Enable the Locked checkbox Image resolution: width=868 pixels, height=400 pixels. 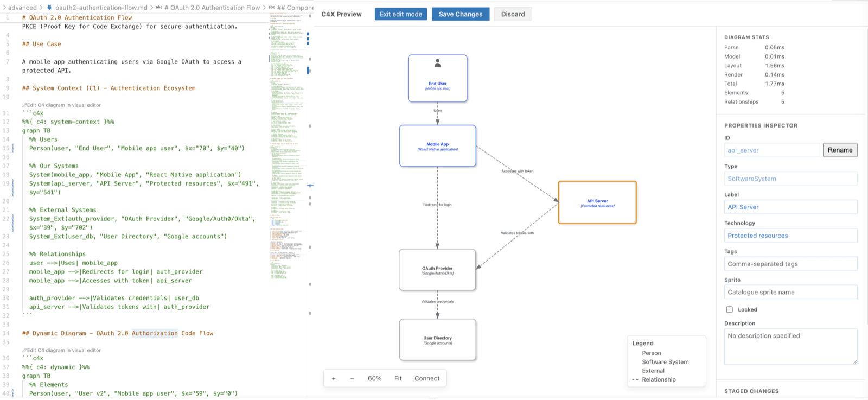(x=730, y=309)
